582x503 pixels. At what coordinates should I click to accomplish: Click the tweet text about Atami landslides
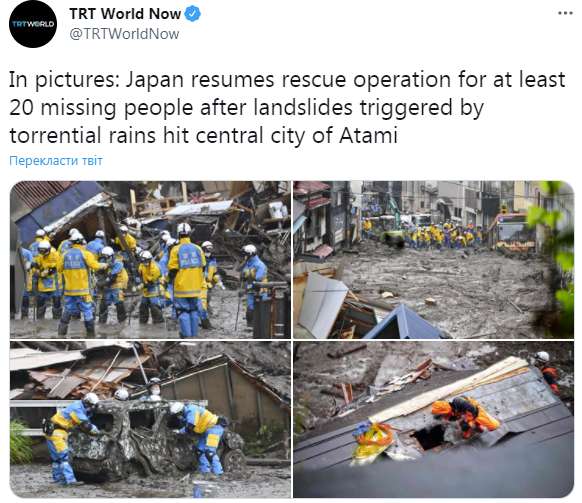(287, 107)
